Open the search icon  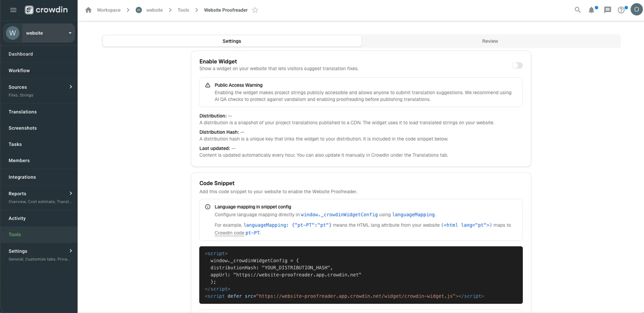coord(578,10)
